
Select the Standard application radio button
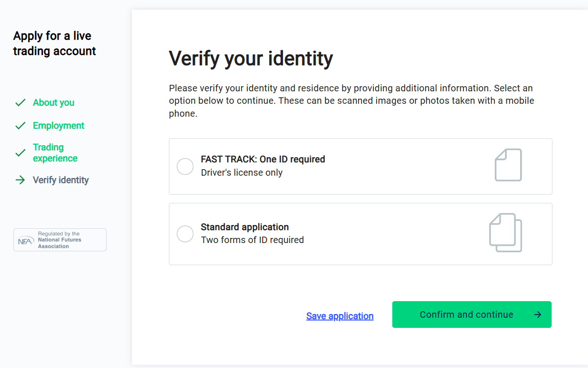click(185, 234)
